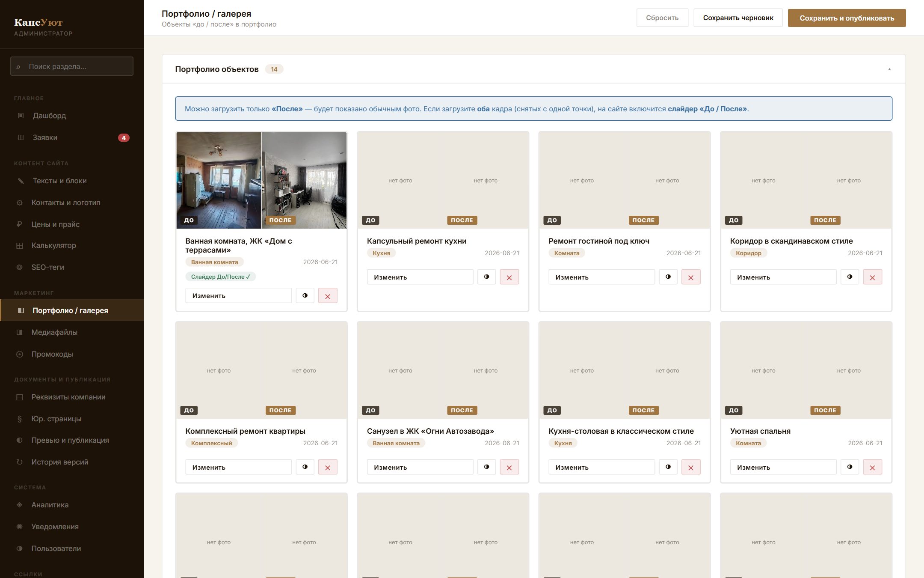Click the Коридор category tag
The image size is (924, 578).
coord(748,253)
